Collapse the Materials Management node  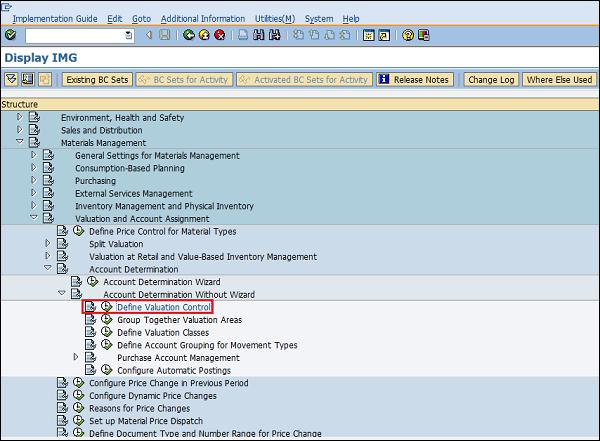pyautogui.click(x=19, y=143)
